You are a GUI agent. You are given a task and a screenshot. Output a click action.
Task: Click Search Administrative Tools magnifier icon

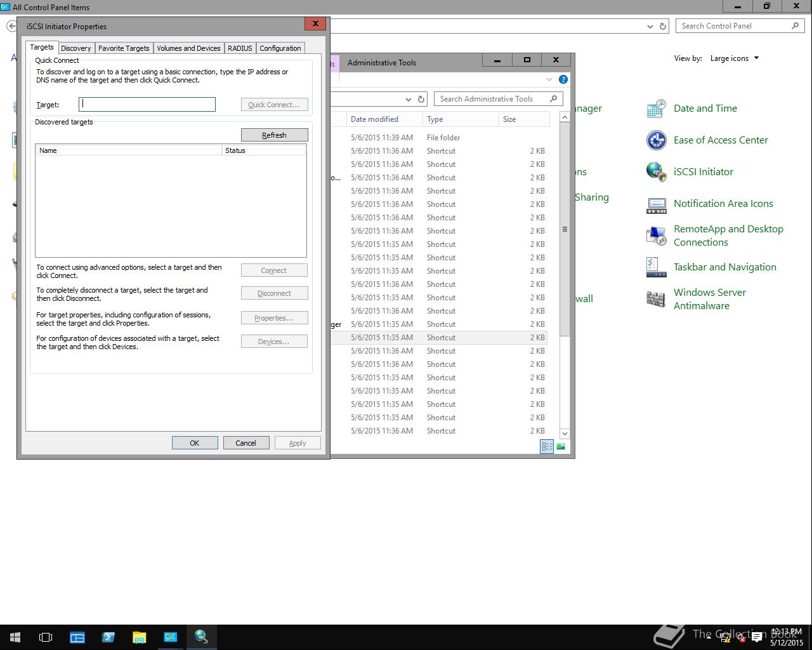(553, 99)
